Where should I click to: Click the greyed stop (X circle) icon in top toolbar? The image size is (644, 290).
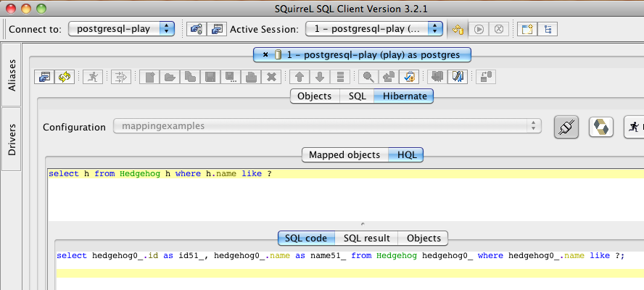click(x=499, y=29)
